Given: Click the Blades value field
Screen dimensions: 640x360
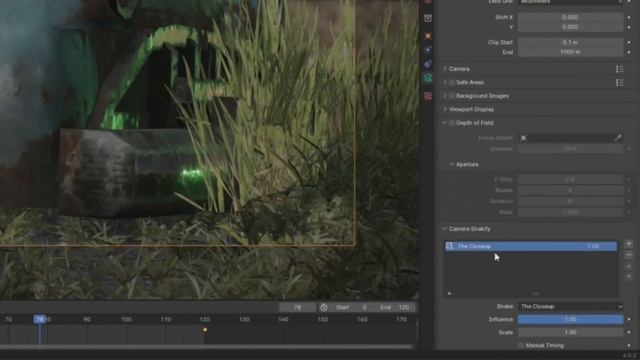Looking at the screenshot, I should click(x=571, y=190).
